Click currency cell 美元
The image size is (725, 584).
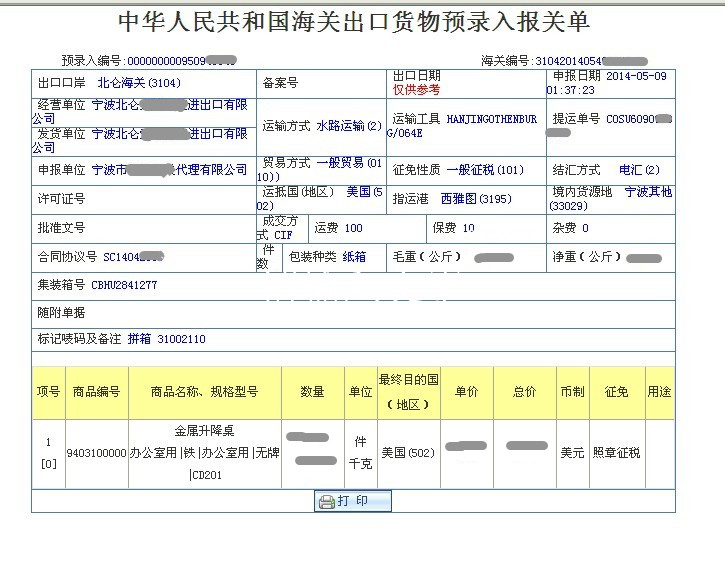pyautogui.click(x=572, y=453)
